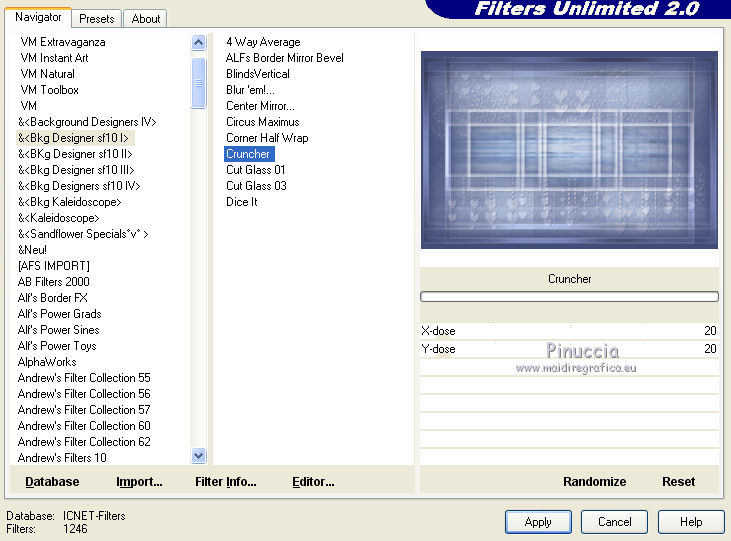Viewport: 731px width, 541px height.
Task: Open the Editor... button
Action: [x=313, y=482]
